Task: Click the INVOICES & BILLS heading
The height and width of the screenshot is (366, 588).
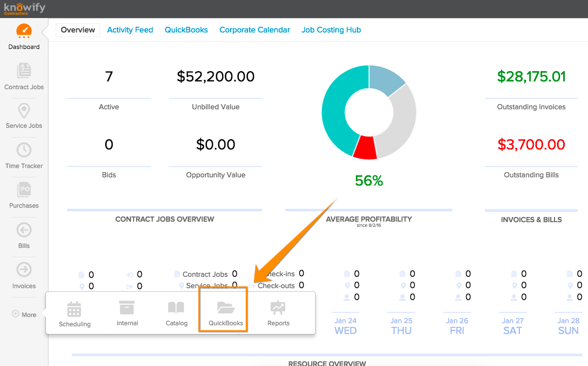Action: tap(531, 220)
